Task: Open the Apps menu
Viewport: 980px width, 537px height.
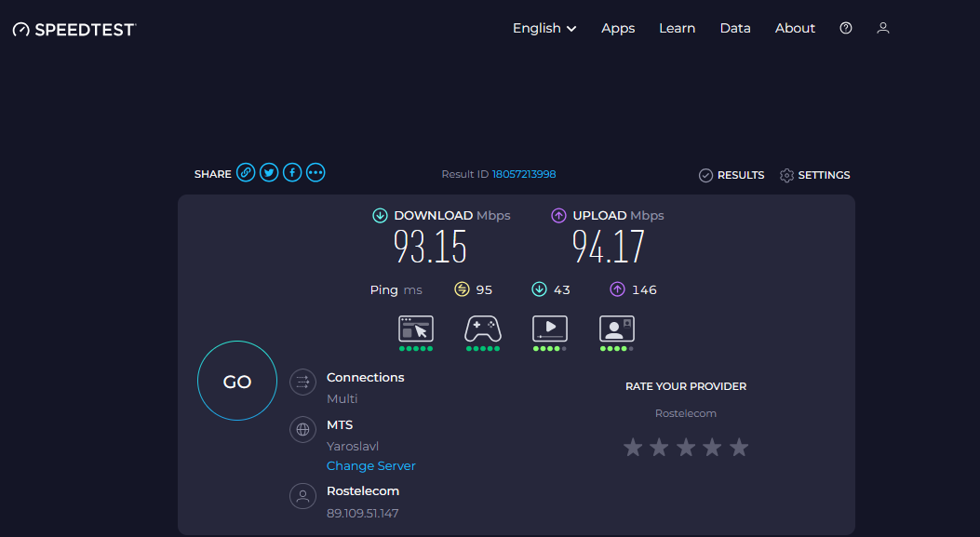Action: tap(618, 28)
